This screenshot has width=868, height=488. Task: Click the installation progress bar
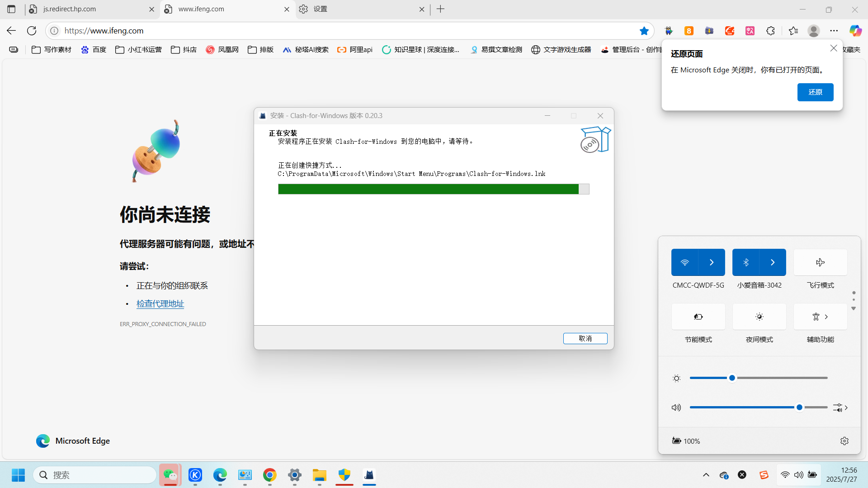coord(434,189)
